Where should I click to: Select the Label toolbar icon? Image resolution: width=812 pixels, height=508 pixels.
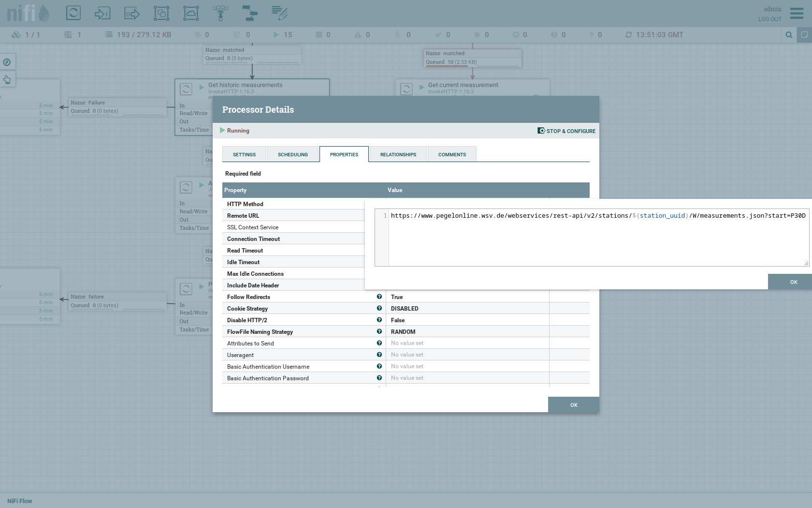(279, 13)
